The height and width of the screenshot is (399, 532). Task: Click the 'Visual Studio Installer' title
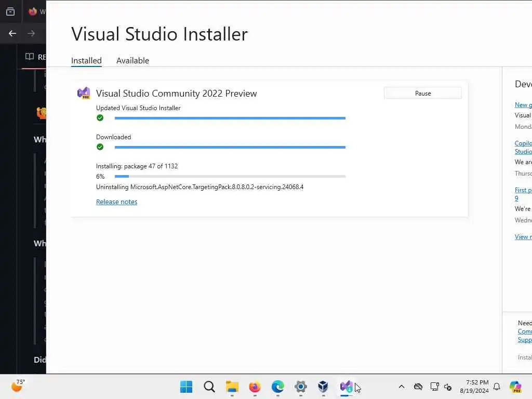coord(159,34)
